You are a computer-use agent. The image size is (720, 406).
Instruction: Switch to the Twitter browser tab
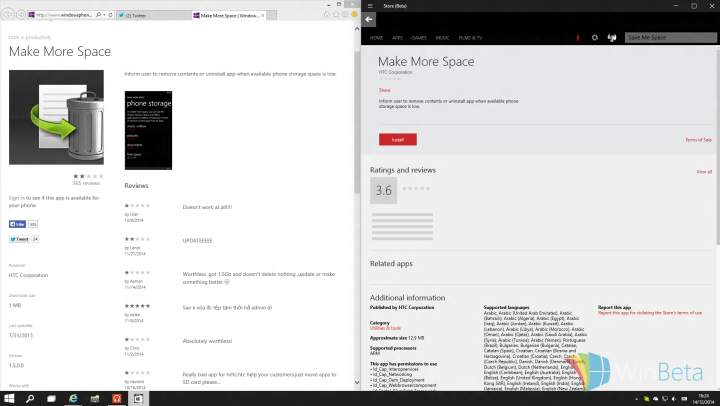[153, 16]
